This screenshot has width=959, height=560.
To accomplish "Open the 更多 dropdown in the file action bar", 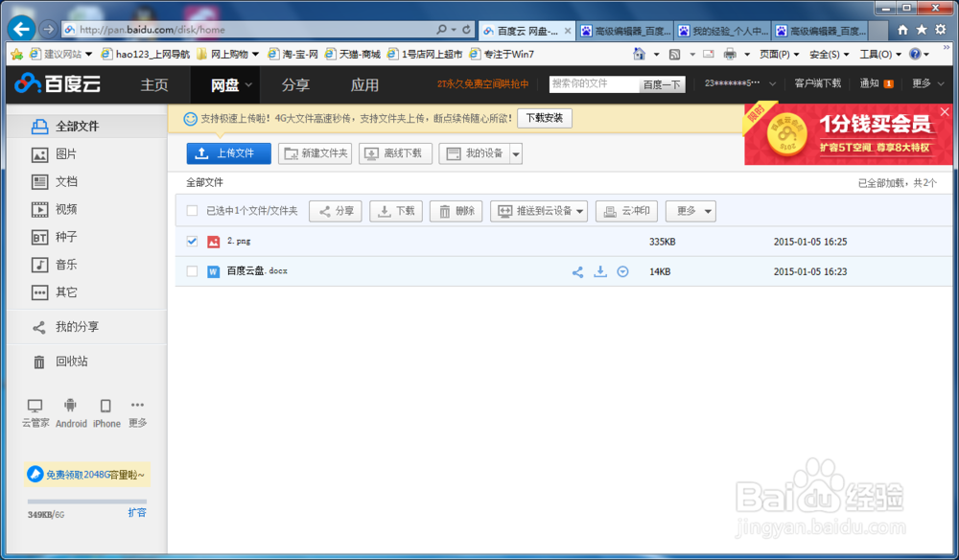I will [690, 211].
